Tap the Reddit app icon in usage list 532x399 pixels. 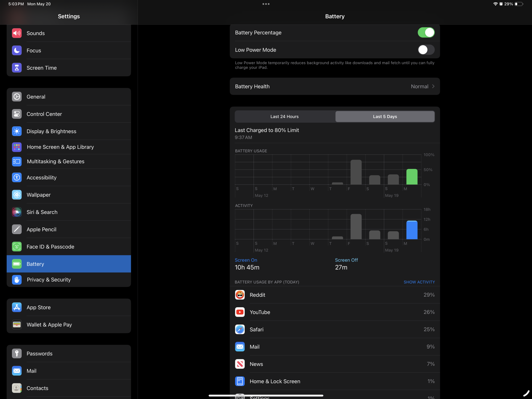coord(240,295)
